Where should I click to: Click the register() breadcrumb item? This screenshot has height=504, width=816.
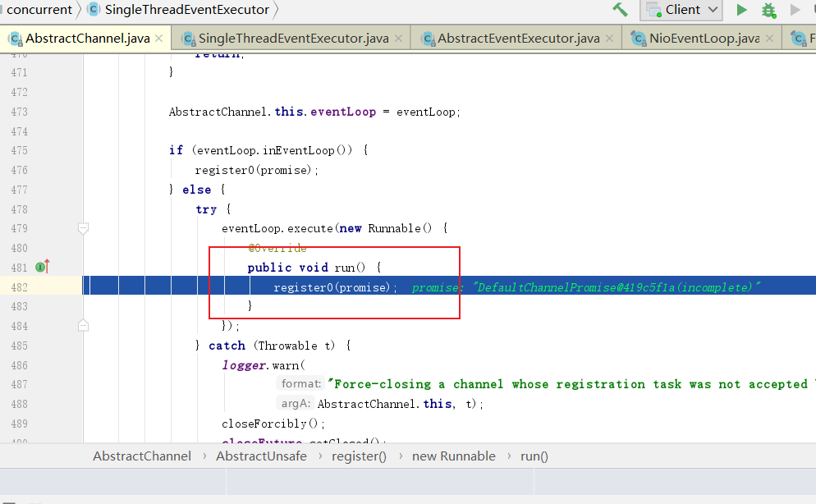359,456
